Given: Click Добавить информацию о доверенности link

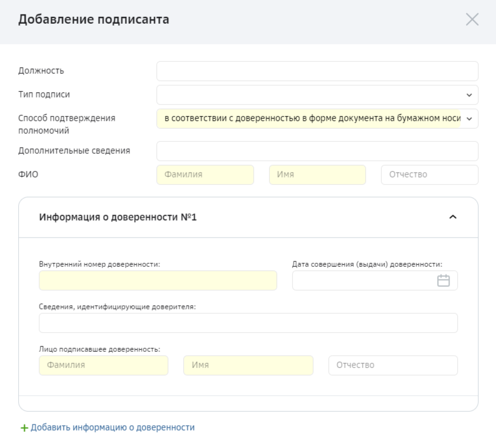Looking at the screenshot, I should coord(113,427).
